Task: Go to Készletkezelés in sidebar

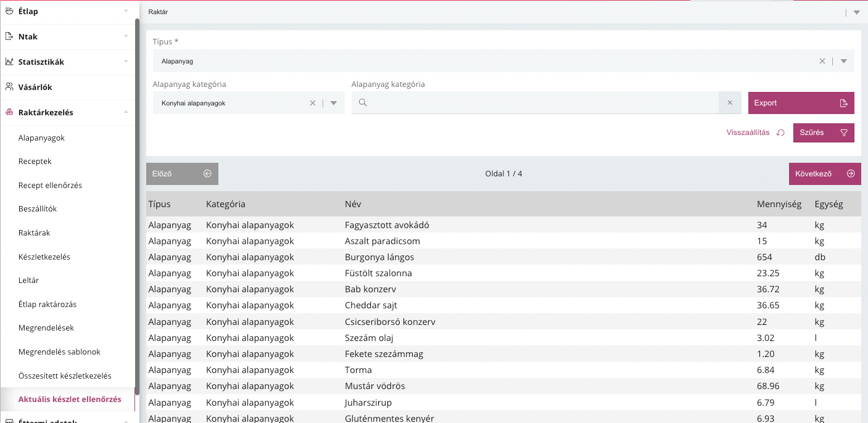Action: click(44, 257)
